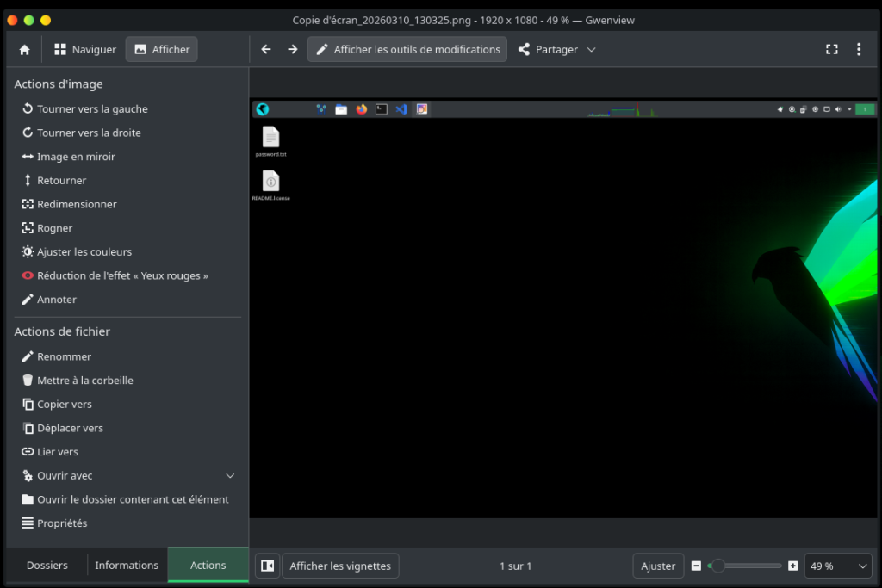Enter fullscreen mode icon

click(x=831, y=50)
